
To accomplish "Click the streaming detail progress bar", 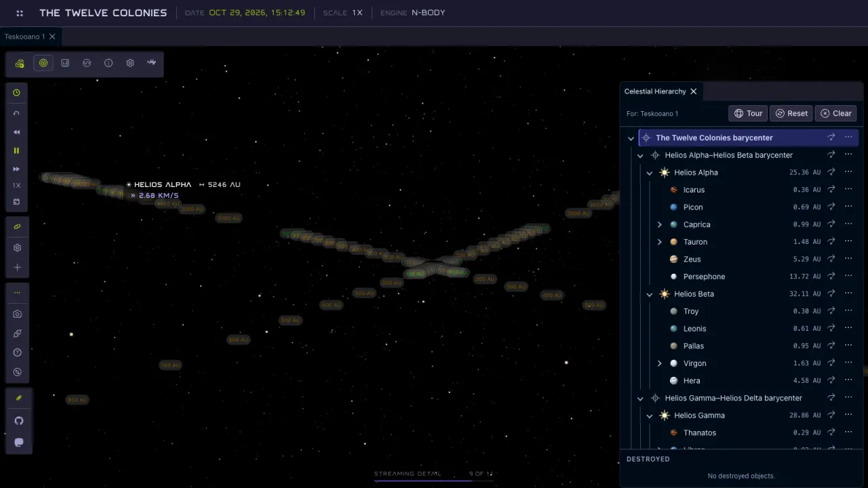I will click(x=434, y=481).
